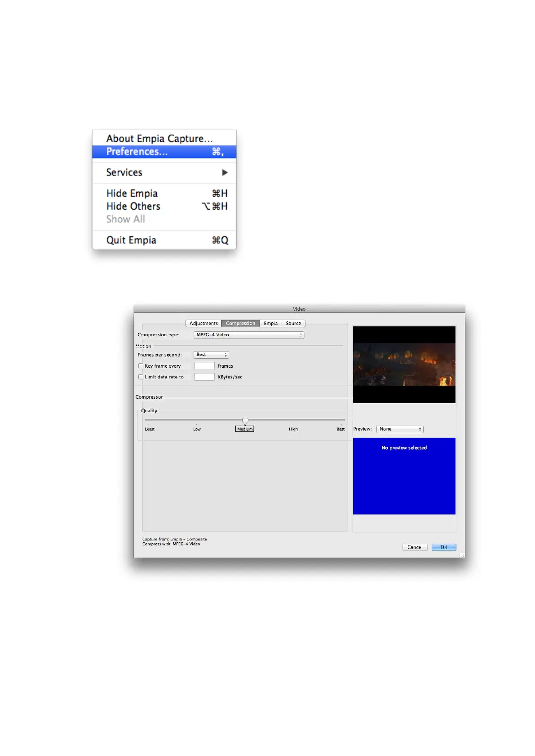Click the Cancel button
The height and width of the screenshot is (756, 535).
click(x=415, y=547)
